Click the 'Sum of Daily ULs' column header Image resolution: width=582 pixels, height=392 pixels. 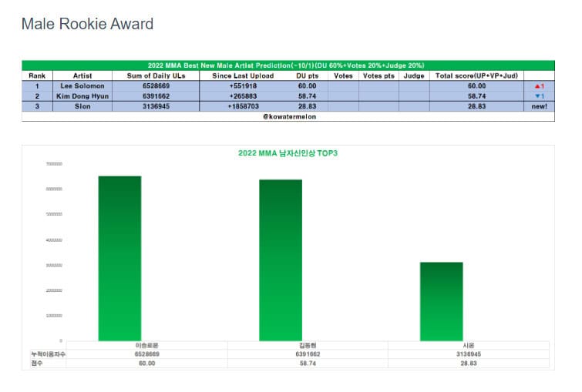[x=156, y=75]
